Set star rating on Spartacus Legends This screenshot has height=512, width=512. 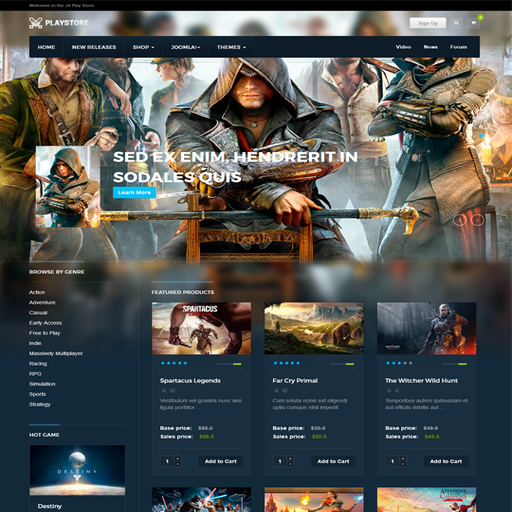pos(174,363)
